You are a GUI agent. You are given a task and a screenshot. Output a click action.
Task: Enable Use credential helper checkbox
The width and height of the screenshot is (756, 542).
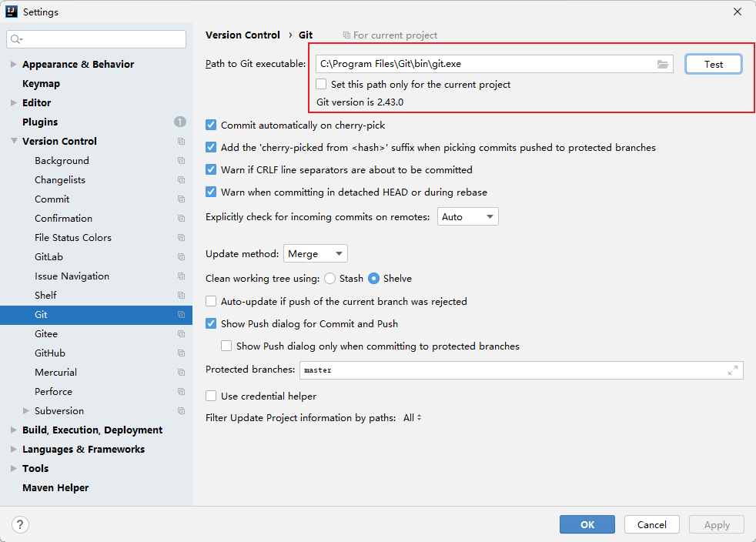211,396
